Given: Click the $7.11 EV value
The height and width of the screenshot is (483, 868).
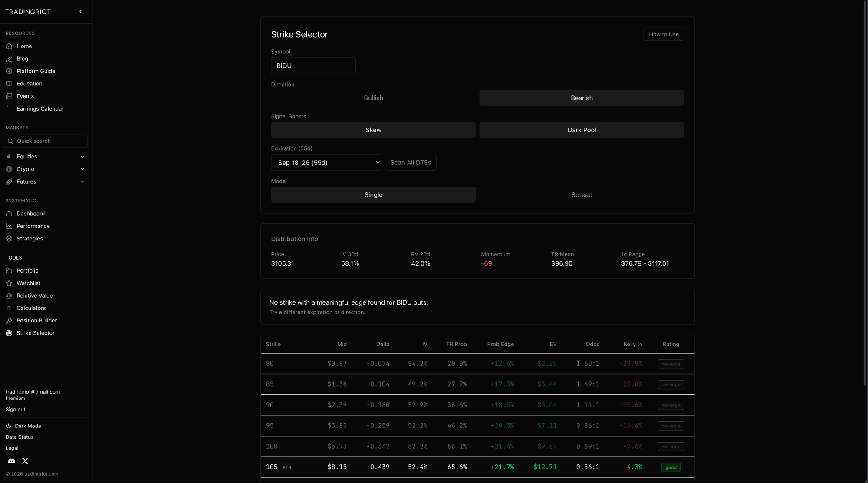Looking at the screenshot, I should coord(547,426).
